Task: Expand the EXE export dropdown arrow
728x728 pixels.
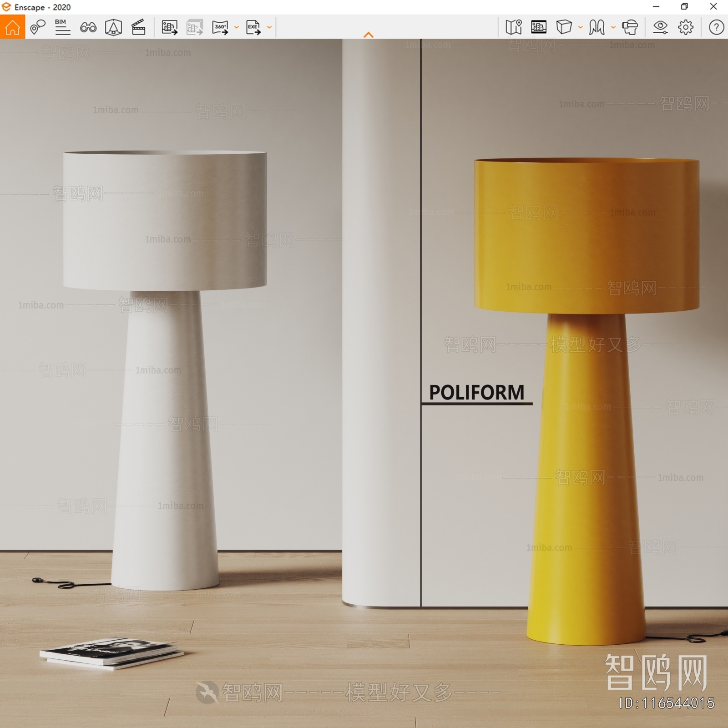Action: (269, 28)
